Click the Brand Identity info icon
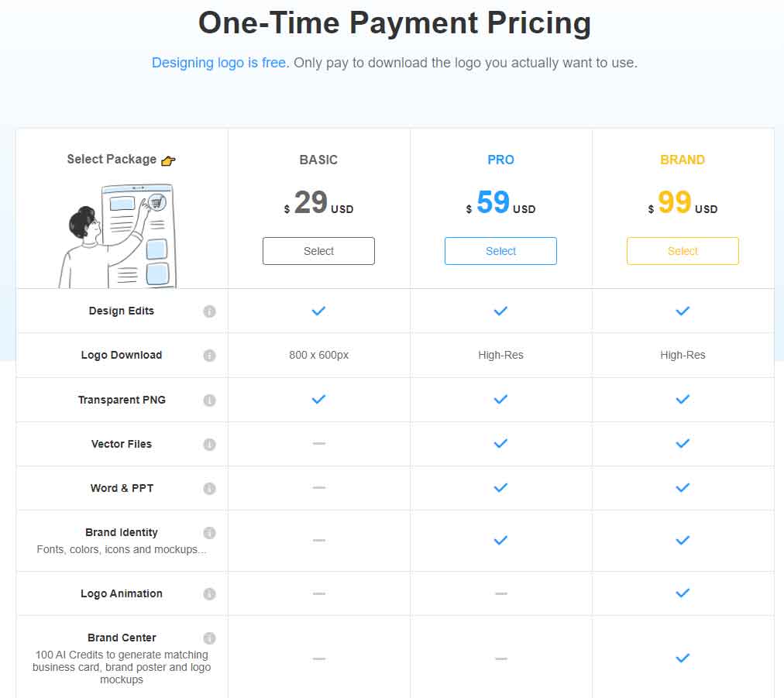784x698 pixels. click(x=209, y=532)
